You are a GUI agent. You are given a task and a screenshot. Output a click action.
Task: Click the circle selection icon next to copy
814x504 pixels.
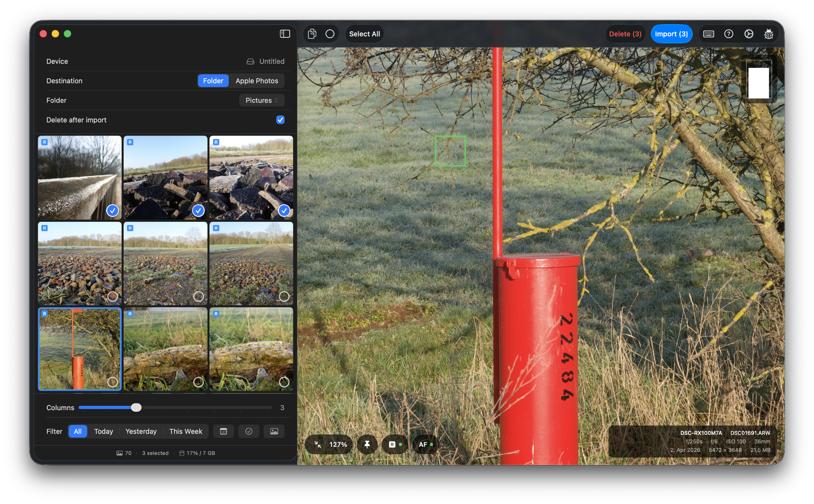pos(329,34)
